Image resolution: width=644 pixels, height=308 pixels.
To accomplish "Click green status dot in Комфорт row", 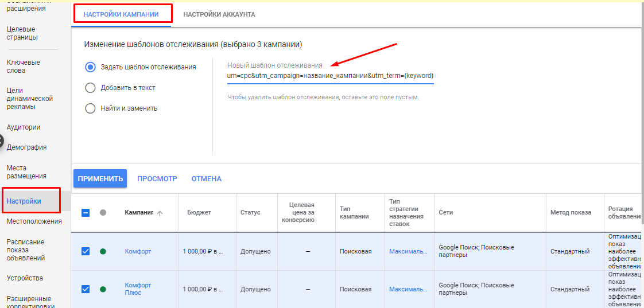I will click(103, 251).
